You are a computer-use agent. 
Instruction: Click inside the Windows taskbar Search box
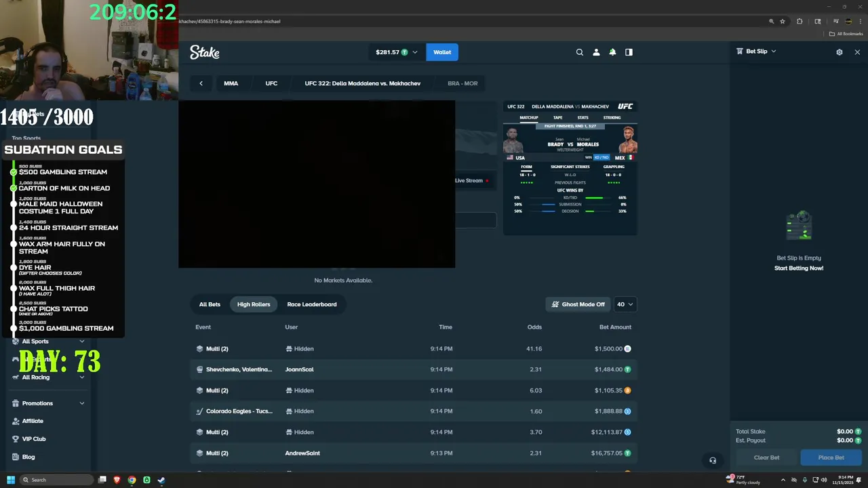coord(56,480)
